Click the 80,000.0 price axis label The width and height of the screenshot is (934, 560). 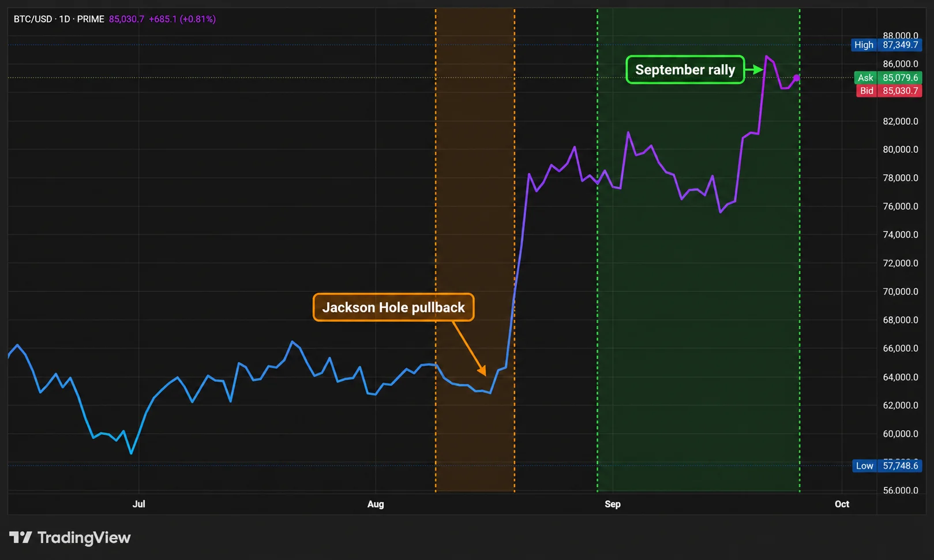pos(901,149)
